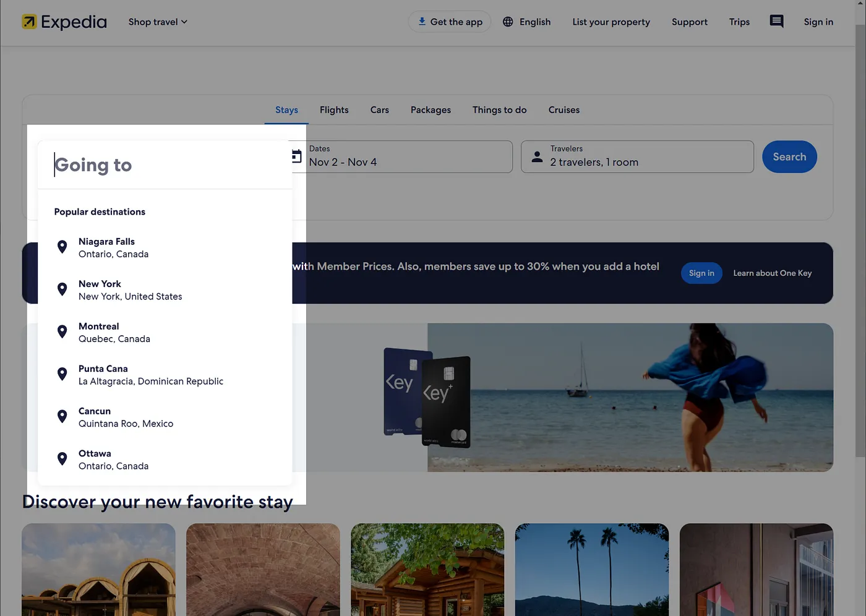
Task: Click the pin icon beside Cancun
Action: tap(62, 417)
